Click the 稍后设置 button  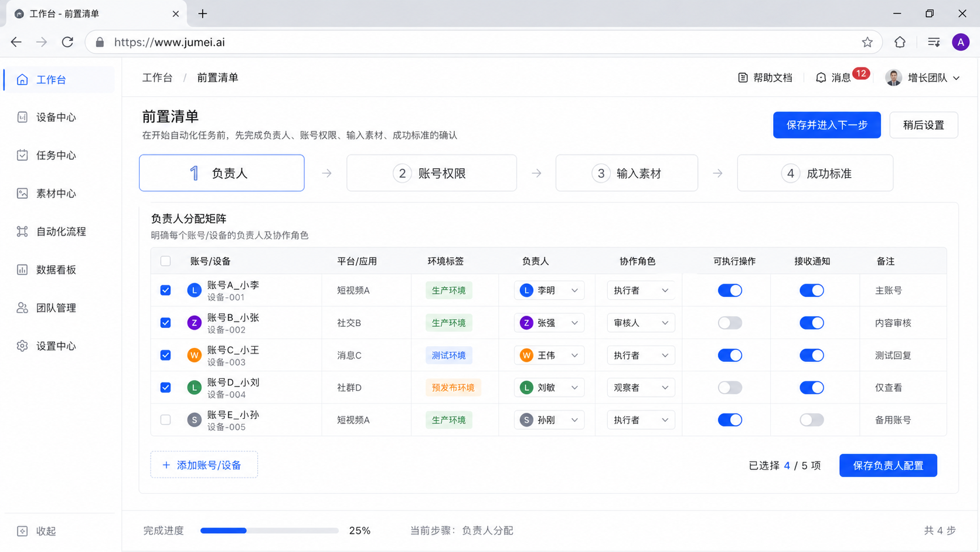coord(924,125)
